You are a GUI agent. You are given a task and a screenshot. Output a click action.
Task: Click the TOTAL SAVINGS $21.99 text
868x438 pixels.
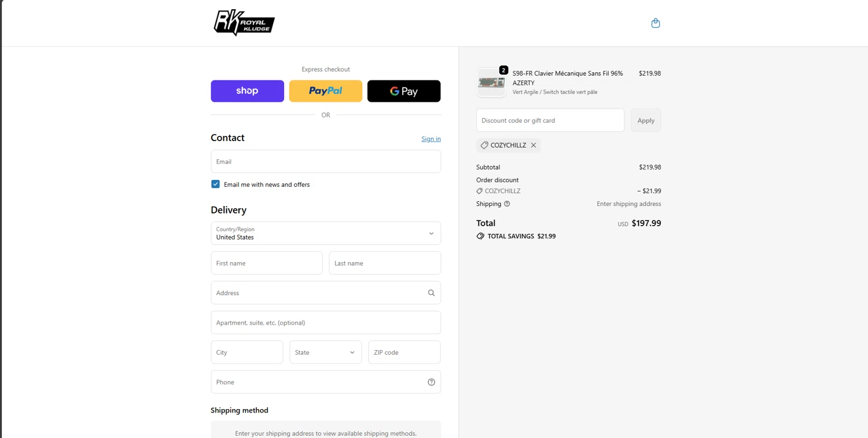[x=522, y=236]
